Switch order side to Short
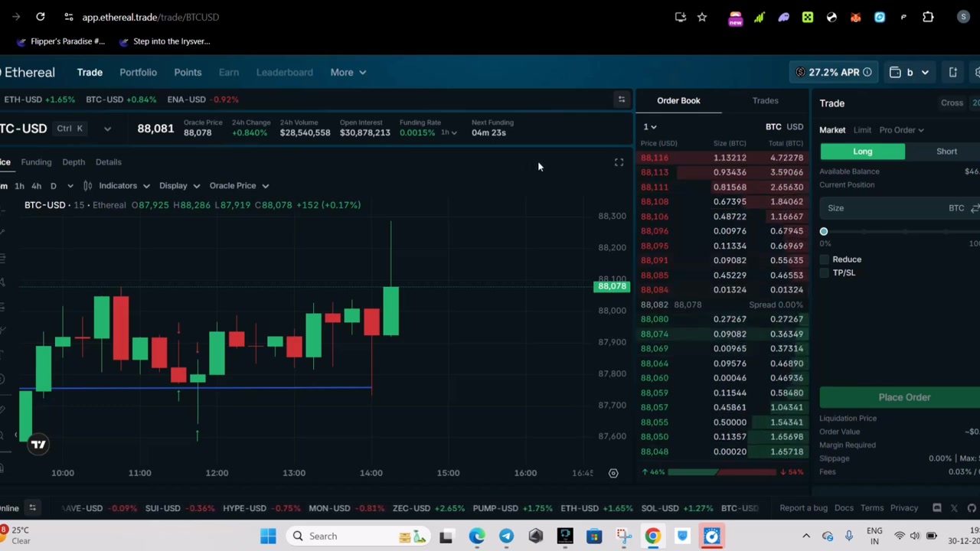This screenshot has height=551, width=980. [x=946, y=152]
